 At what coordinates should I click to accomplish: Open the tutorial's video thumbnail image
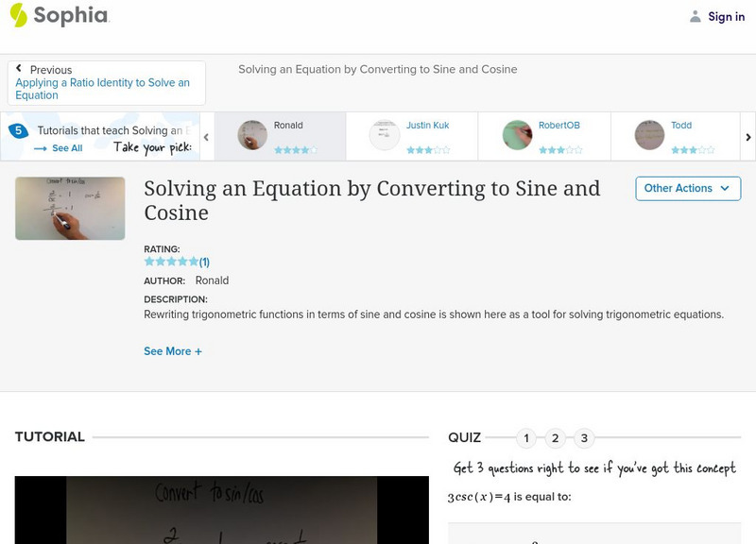(x=69, y=206)
